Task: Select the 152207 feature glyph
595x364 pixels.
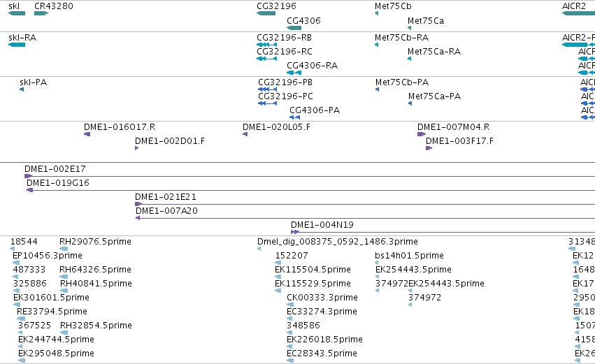Action: tap(278, 263)
